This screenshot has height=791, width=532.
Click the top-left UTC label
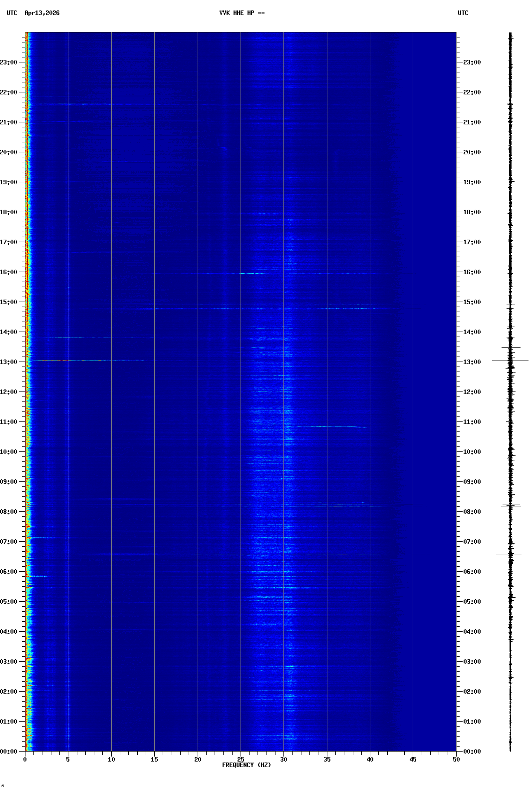11,13
